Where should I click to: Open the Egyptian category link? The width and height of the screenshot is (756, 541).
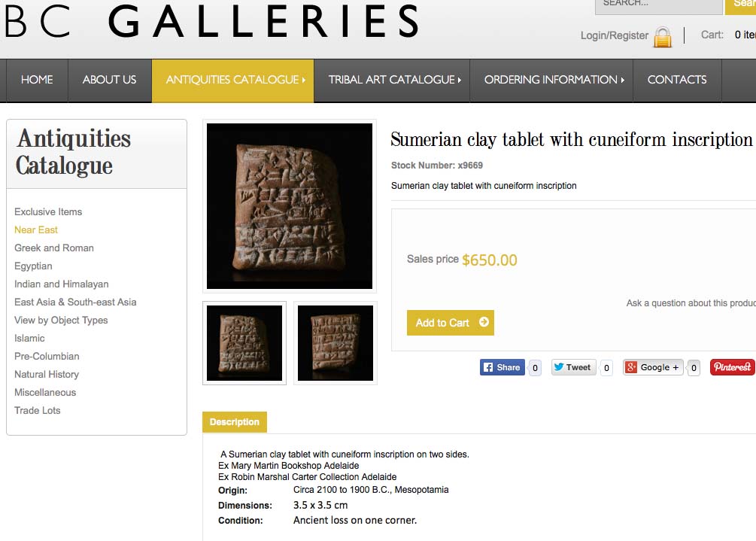click(x=33, y=266)
